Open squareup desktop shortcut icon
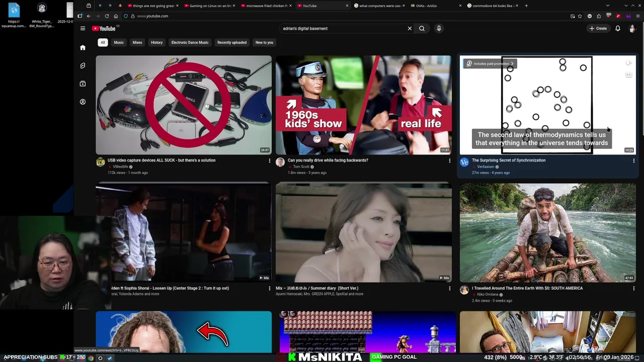Viewport: 644px width, 362px height. (14, 10)
